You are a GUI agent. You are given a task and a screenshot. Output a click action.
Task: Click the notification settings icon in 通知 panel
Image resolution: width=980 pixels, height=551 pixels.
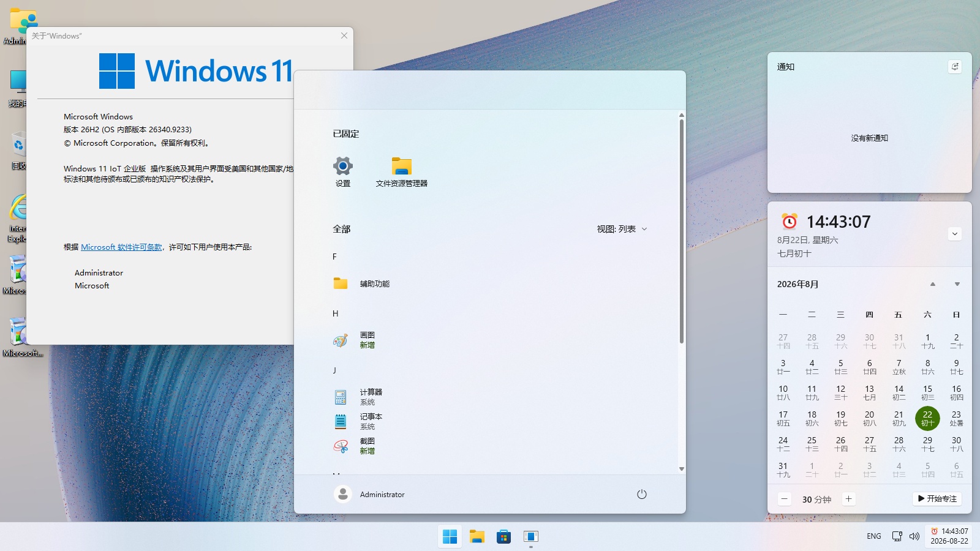[955, 67]
